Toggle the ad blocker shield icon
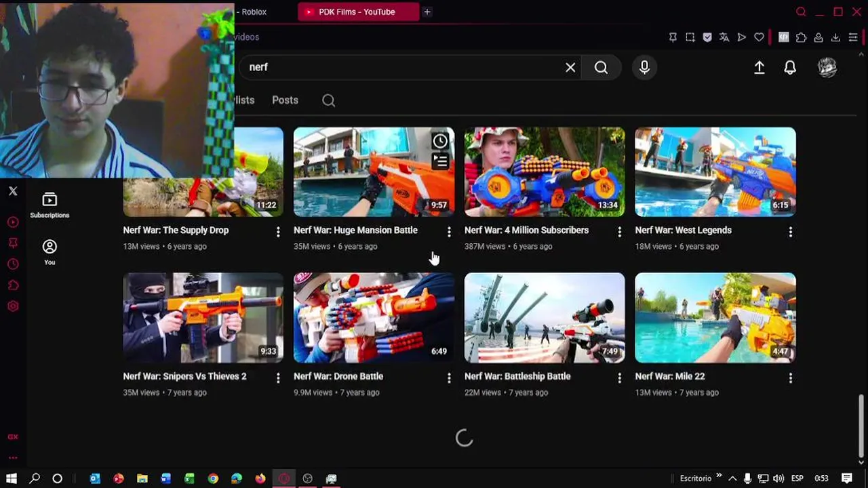Image resolution: width=868 pixels, height=488 pixels. (x=707, y=37)
